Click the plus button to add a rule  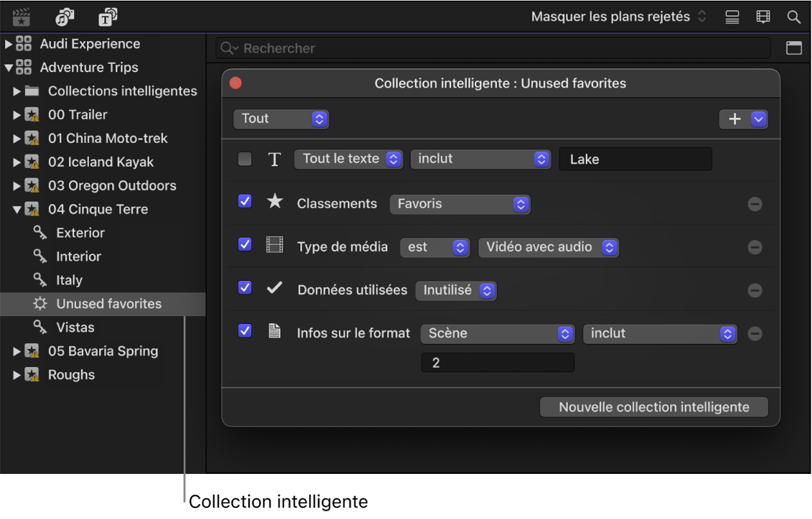tap(735, 118)
